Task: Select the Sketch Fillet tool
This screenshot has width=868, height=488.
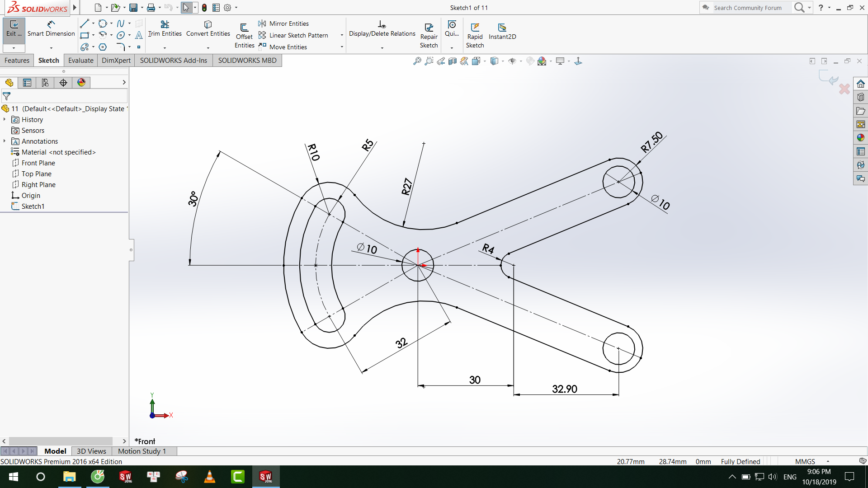Action: pyautogui.click(x=121, y=47)
